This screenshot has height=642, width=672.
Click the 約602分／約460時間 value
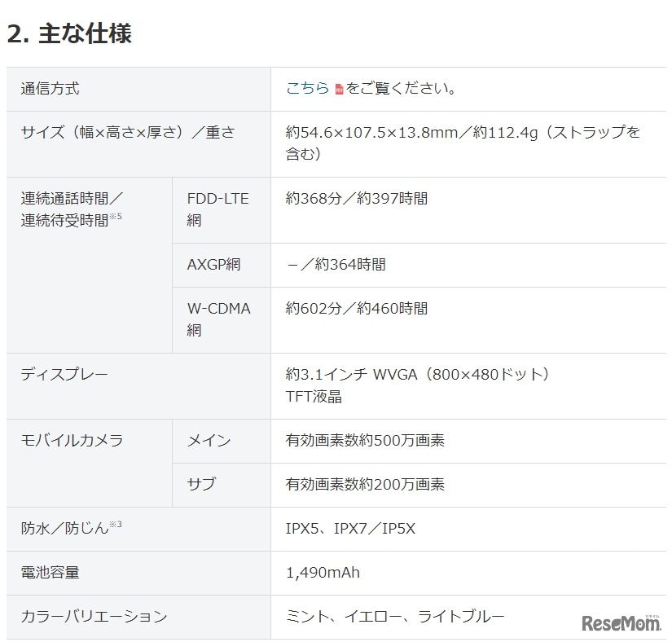click(357, 309)
